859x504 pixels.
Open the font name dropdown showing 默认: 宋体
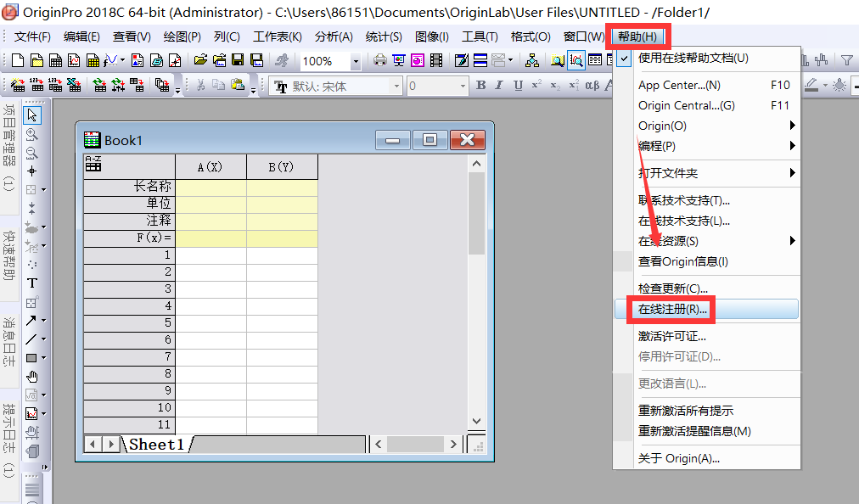396,86
